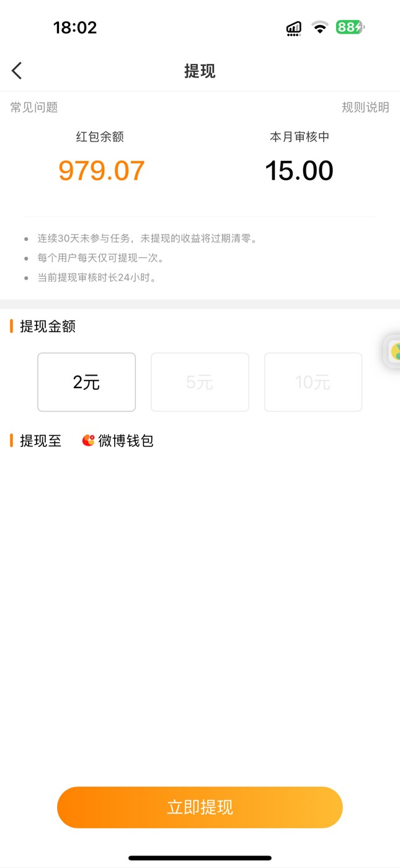View 规则说明 rules link
400x868 pixels.
[x=365, y=107]
